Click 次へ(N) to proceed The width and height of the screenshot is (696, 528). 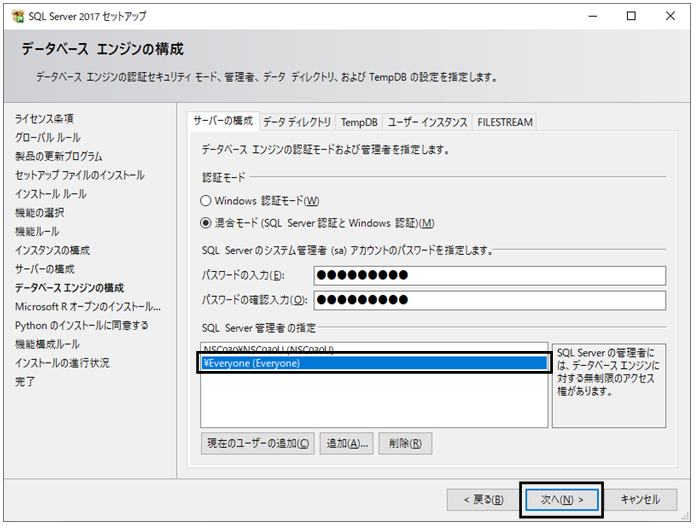562,500
